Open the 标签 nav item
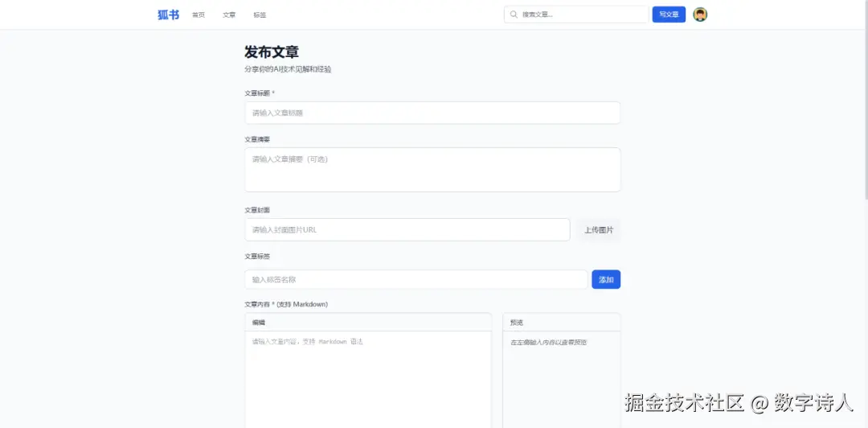 coord(260,15)
